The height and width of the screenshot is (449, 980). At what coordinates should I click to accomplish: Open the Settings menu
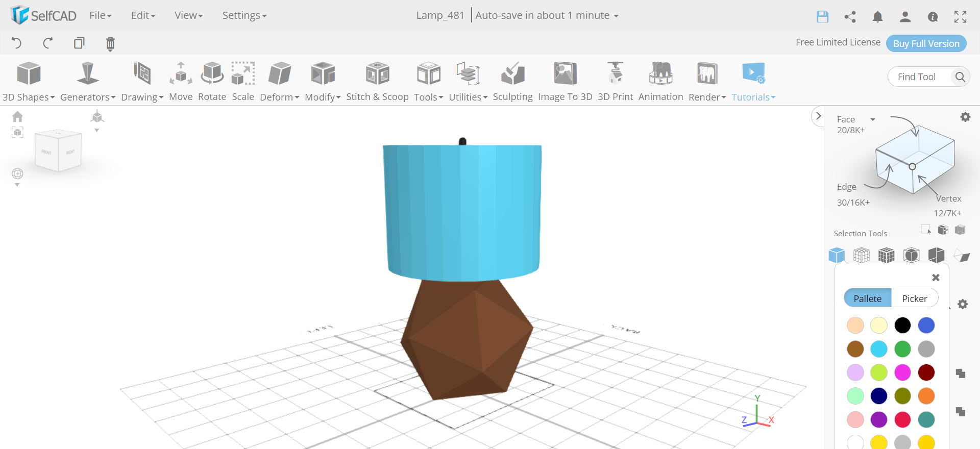tap(244, 15)
